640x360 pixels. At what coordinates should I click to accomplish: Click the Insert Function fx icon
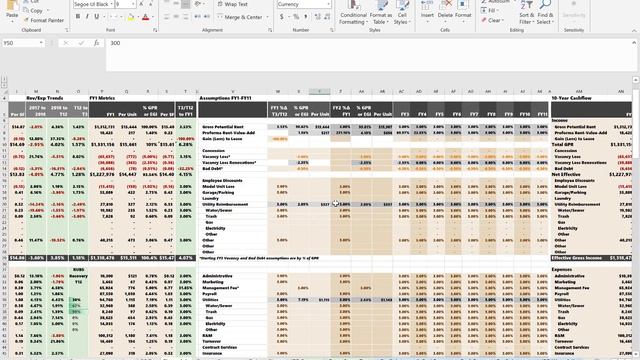coord(96,43)
